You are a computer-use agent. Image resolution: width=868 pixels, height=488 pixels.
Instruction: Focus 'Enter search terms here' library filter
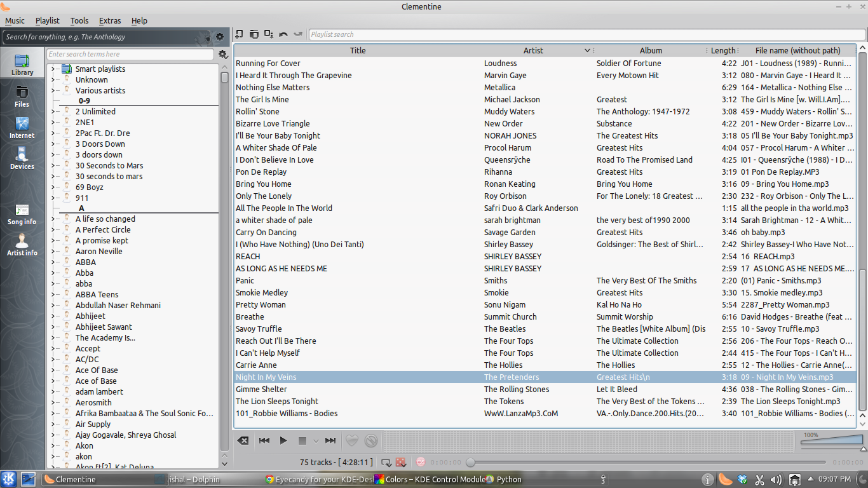pyautogui.click(x=130, y=55)
